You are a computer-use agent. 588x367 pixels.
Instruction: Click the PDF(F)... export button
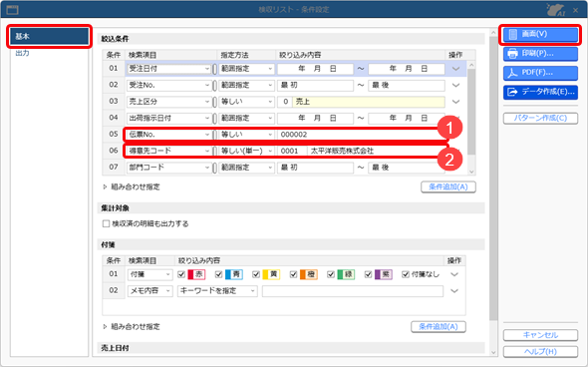[540, 73]
